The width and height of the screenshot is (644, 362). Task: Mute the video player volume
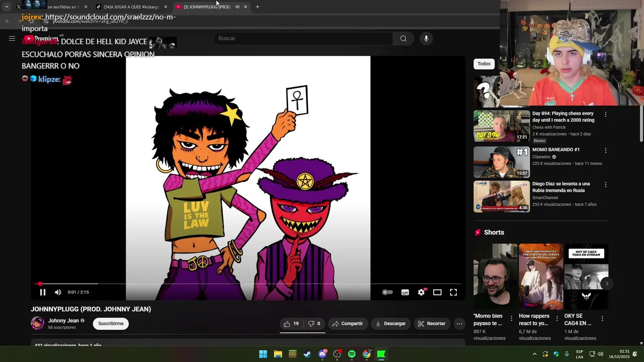tap(58, 292)
